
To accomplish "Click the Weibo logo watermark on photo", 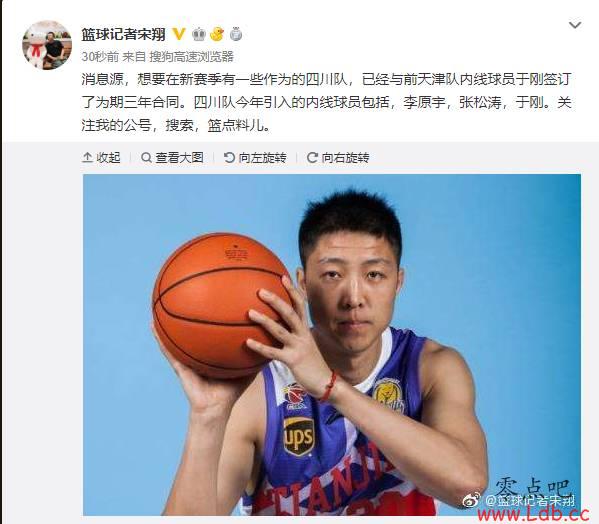I will pyautogui.click(x=471, y=500).
